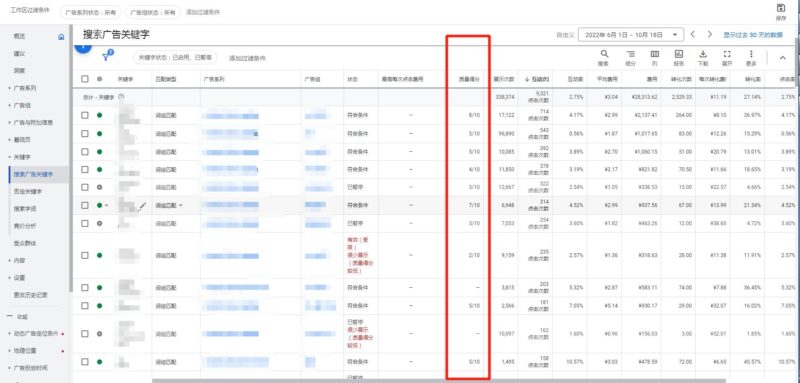Click the 搜索 magnifier toolbar icon
The image size is (800, 383).
click(x=604, y=54)
